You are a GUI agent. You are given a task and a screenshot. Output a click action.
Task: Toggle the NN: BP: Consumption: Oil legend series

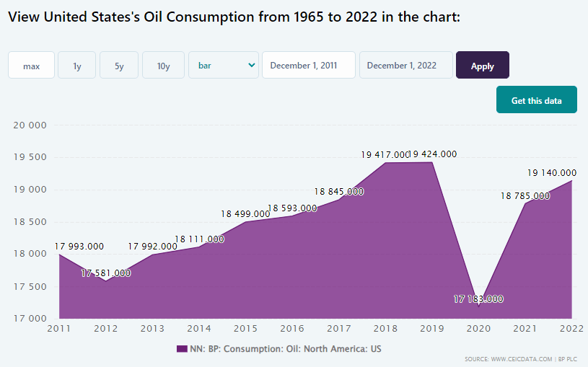[286, 349]
